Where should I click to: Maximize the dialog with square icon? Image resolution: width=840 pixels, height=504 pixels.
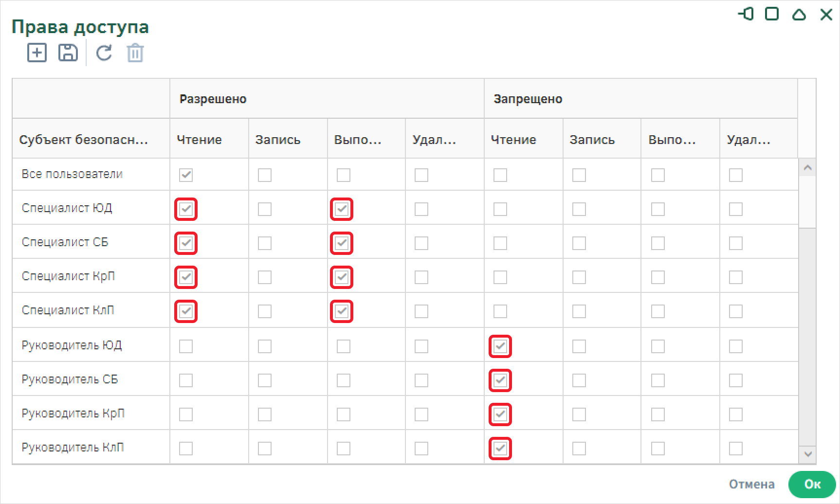pos(772,14)
